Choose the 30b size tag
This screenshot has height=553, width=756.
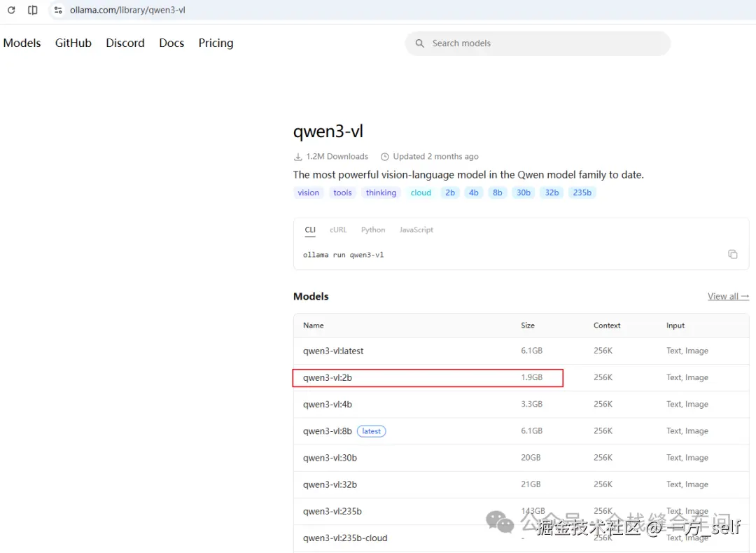pyautogui.click(x=524, y=192)
